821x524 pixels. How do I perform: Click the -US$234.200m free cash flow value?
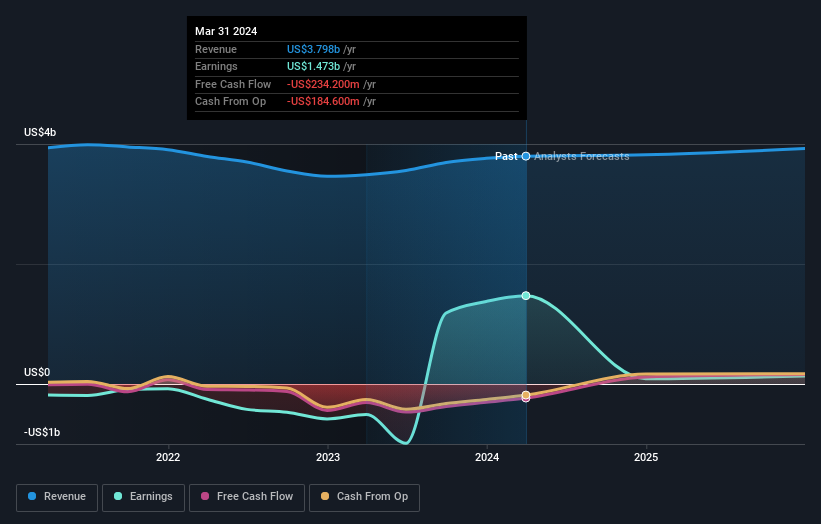pyautogui.click(x=323, y=84)
